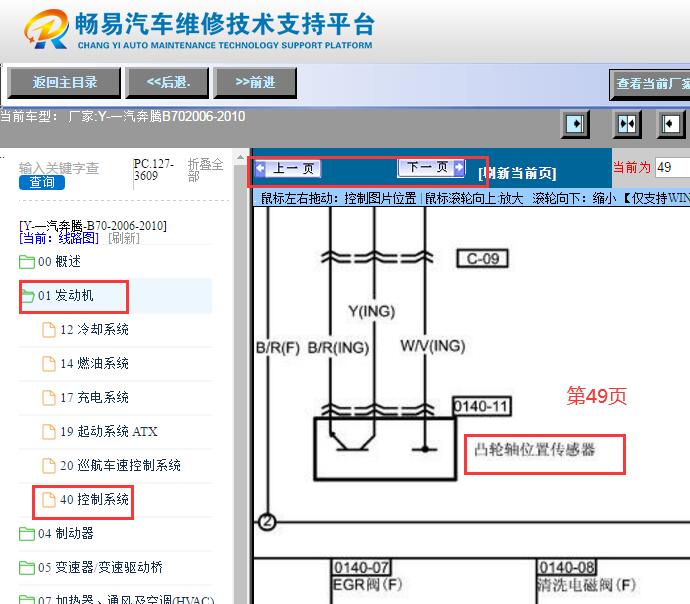Click page icon next to 40 控制系统
690x604 pixels.
[48, 500]
